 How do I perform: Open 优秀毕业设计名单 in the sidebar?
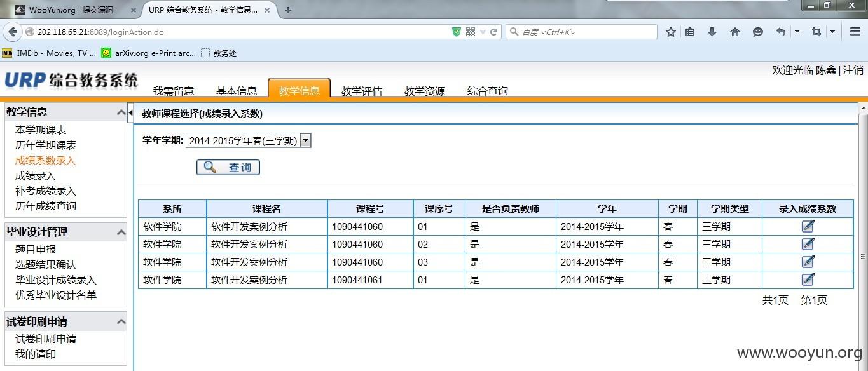point(56,295)
